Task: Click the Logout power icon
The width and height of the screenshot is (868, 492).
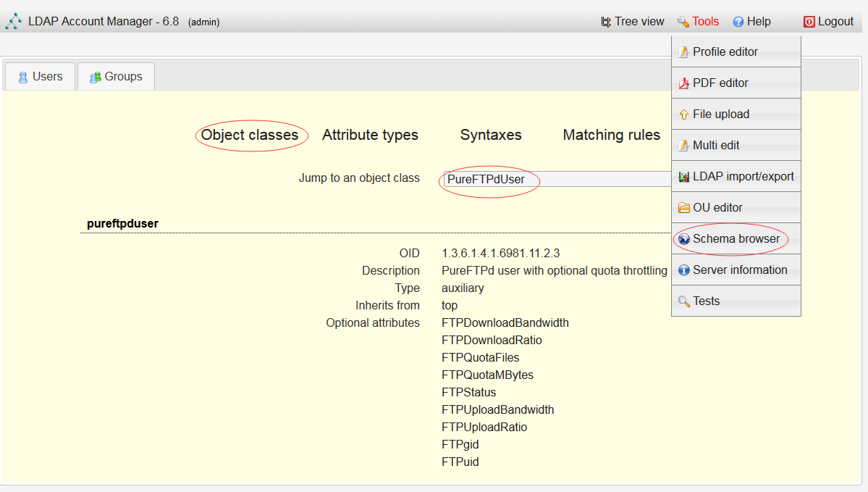Action: click(809, 22)
